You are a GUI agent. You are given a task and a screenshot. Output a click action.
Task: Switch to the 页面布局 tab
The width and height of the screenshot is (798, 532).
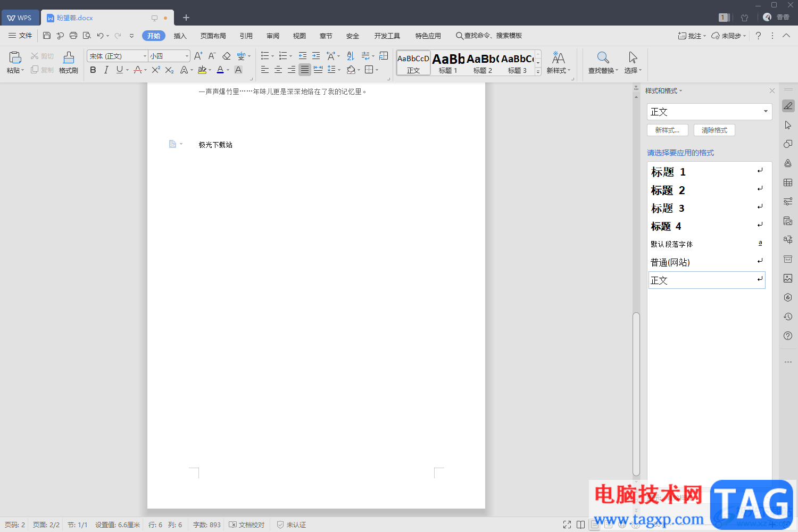point(213,36)
